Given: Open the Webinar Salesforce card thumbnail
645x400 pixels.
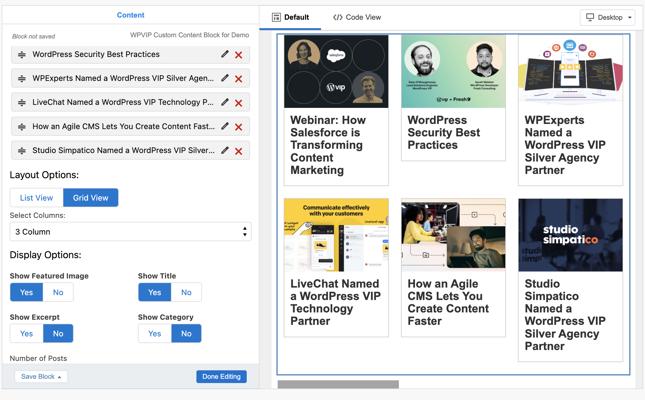Looking at the screenshot, I should point(336,71).
